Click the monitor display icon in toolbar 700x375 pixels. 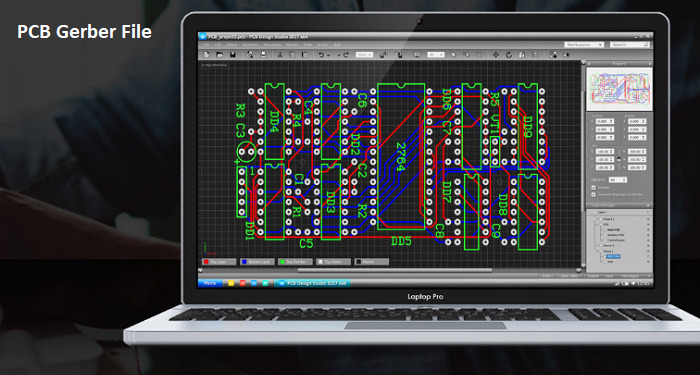(x=417, y=54)
